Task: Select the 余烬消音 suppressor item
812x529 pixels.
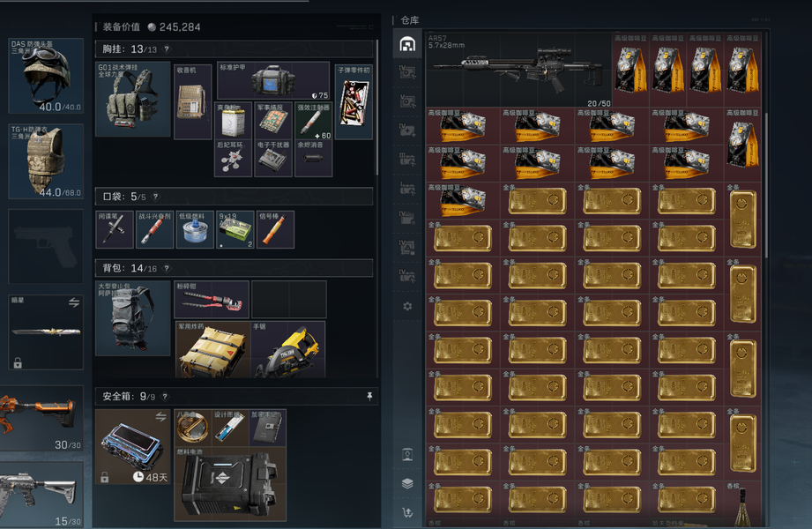Action: tap(313, 158)
